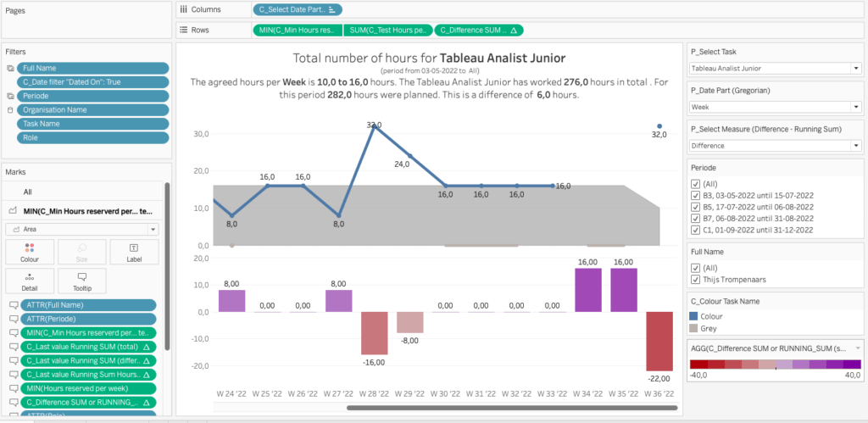Click the Detail marks button
Screen dimensions: 868x423
[30, 281]
